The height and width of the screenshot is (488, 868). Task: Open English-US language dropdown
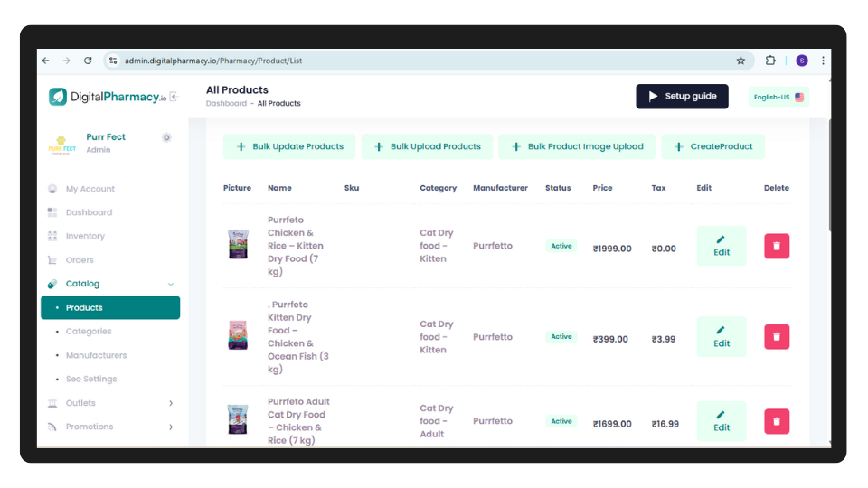coord(778,97)
